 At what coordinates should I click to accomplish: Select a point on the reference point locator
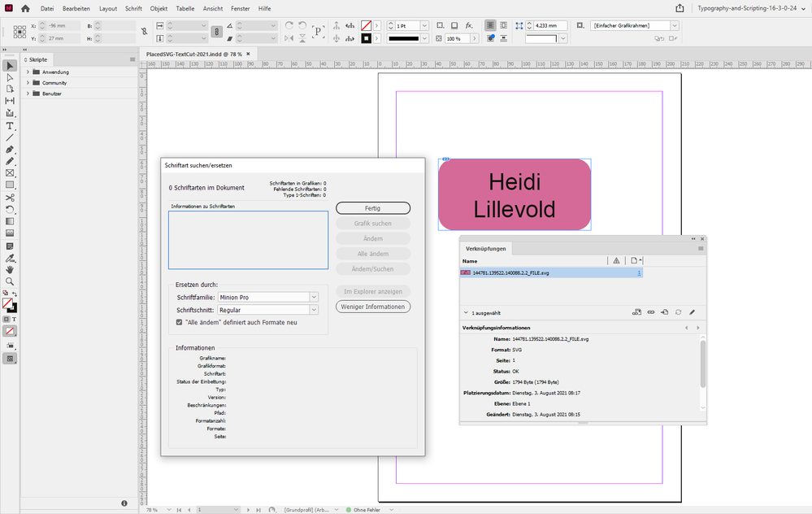click(x=20, y=32)
